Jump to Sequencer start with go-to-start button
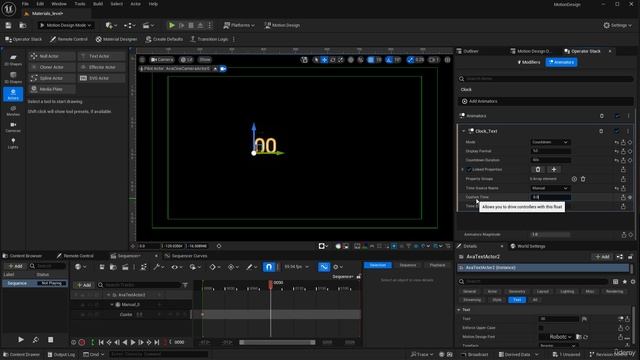Image resolution: width=640 pixels, height=360 pixels. coord(101,342)
